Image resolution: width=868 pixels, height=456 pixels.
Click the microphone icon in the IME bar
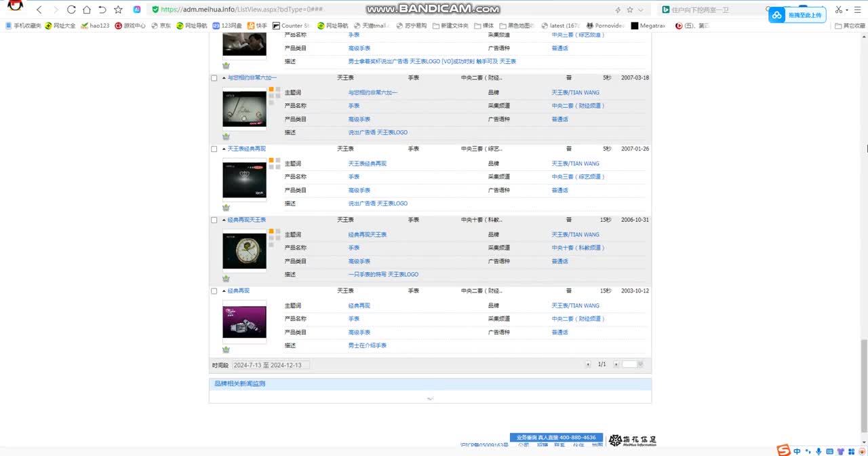(818, 451)
